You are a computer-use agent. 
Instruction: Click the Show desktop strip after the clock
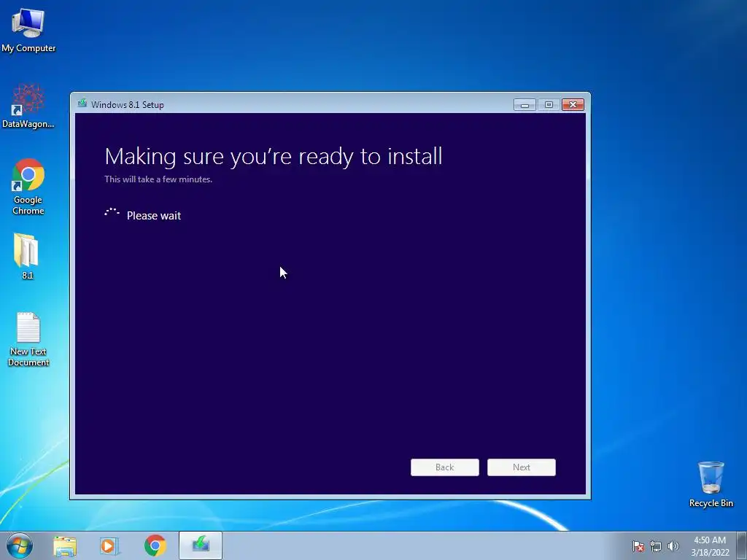coord(742,545)
